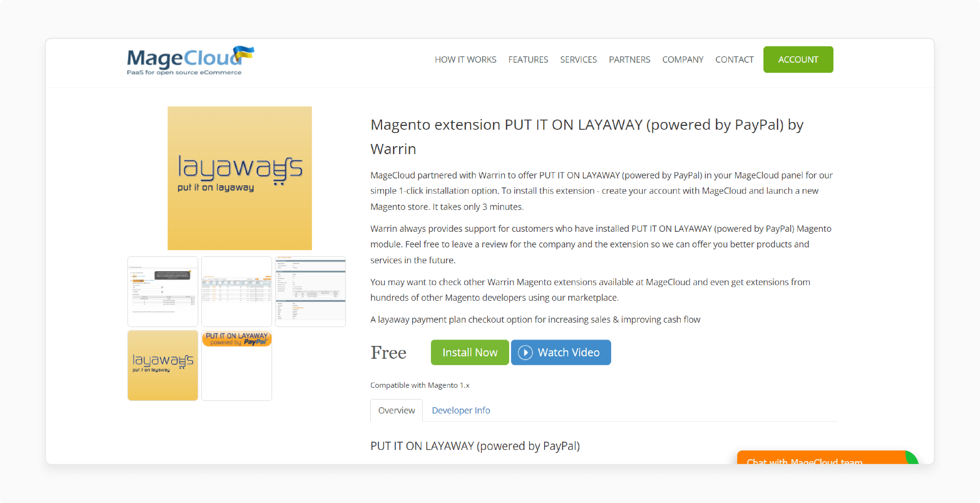Select the Developer Info tab
This screenshot has height=503, width=980.
pos(461,410)
